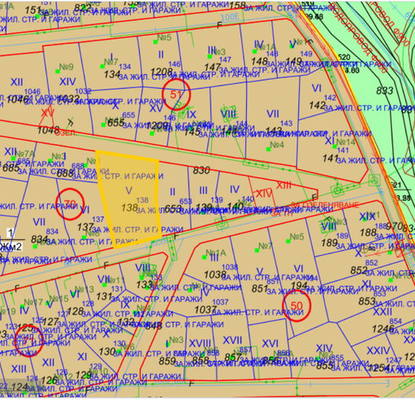415x400 pixels.
Task: Select green address marker №4
Action: point(275,146)
